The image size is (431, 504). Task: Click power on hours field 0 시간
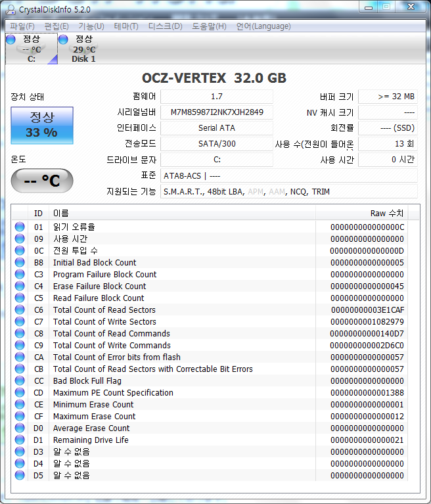click(388, 160)
